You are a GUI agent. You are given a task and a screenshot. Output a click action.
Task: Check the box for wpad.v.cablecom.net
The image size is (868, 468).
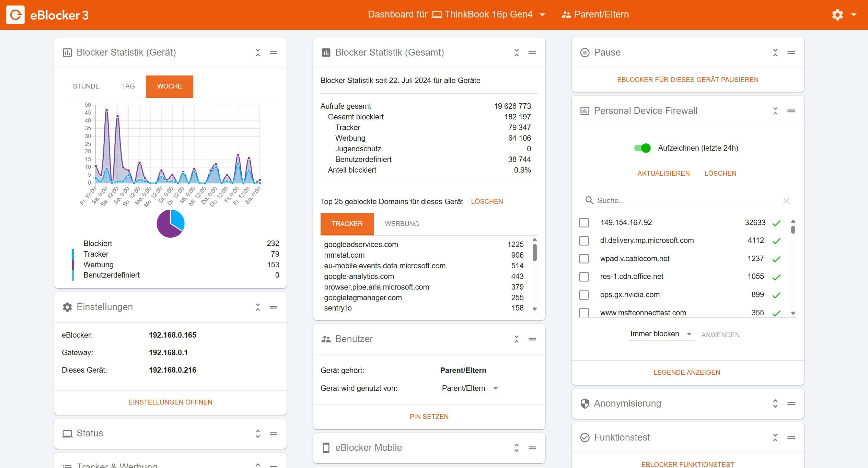point(584,259)
